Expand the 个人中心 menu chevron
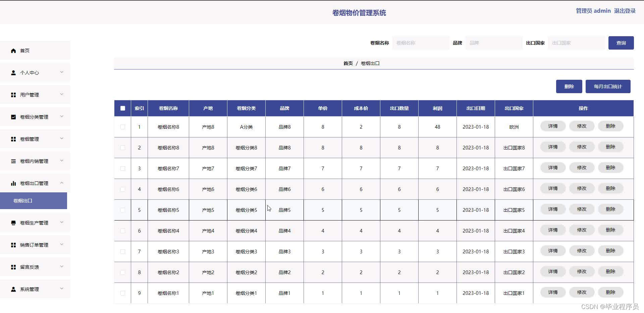This screenshot has height=313, width=644. (x=62, y=72)
